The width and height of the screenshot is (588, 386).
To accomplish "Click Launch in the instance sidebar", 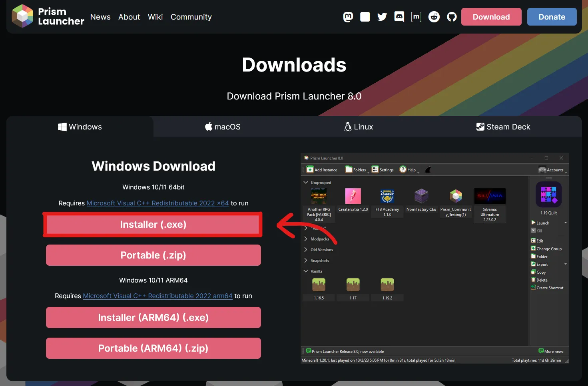I will (x=540, y=223).
